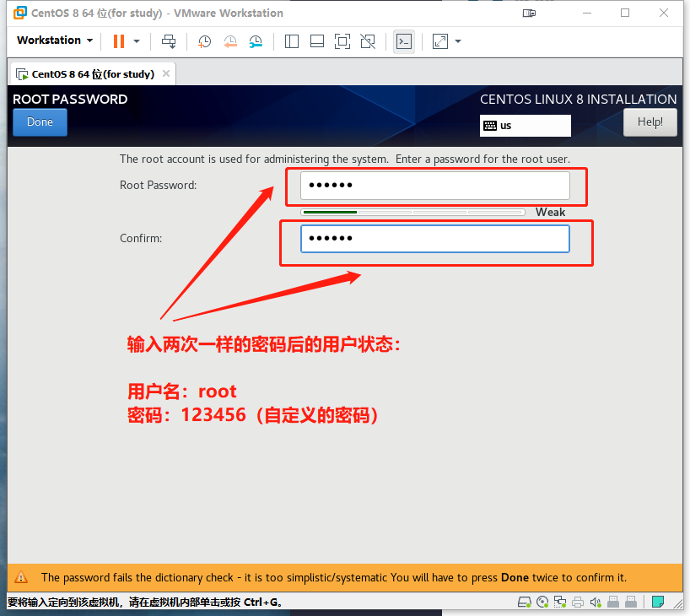This screenshot has width=690, height=616.
Task: Expand the stretch display options arrow
Action: [458, 41]
